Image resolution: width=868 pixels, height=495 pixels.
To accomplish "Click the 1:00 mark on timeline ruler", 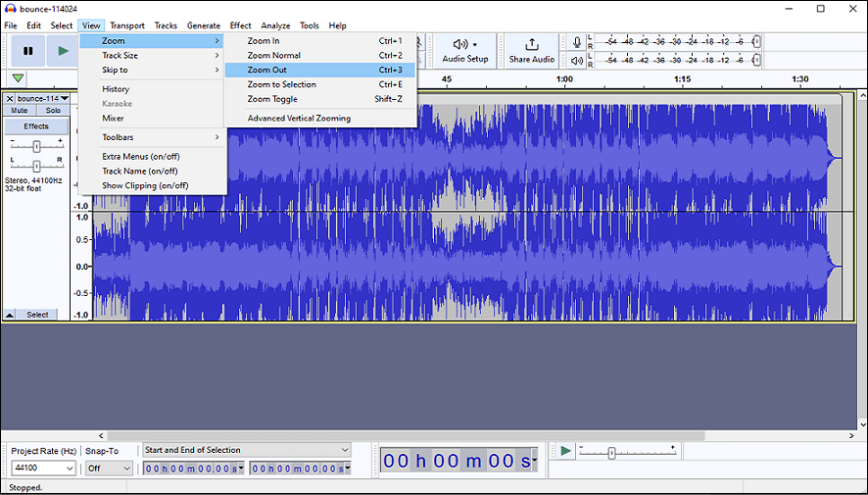I will [x=564, y=79].
